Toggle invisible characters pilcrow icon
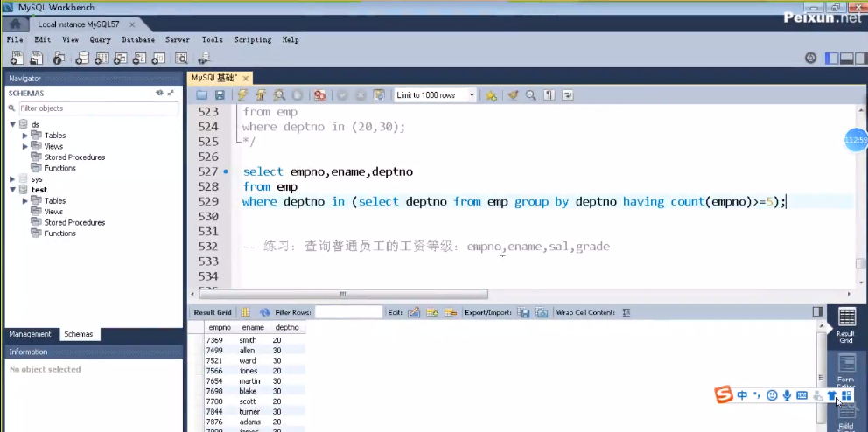 [x=549, y=95]
